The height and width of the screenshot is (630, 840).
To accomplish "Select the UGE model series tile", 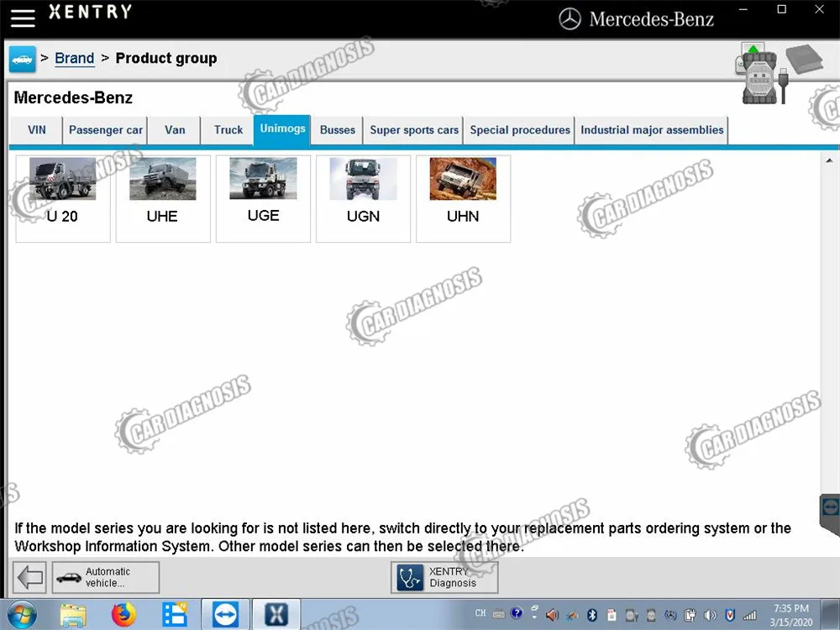I will 263,199.
